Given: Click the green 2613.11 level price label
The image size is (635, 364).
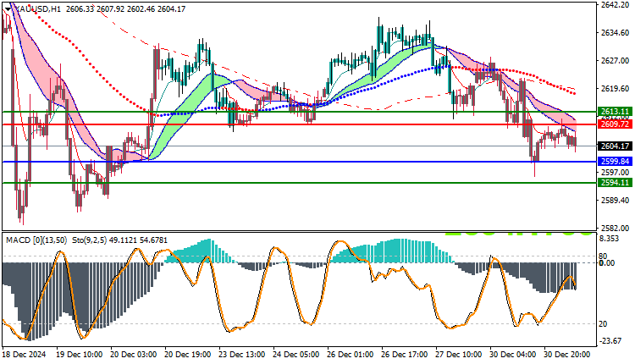Looking at the screenshot, I should coord(615,112).
